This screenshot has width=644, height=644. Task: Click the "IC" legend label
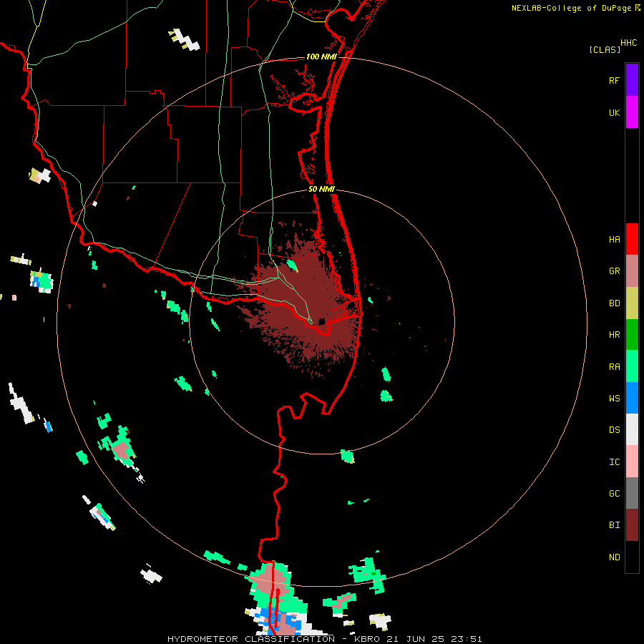(x=614, y=462)
